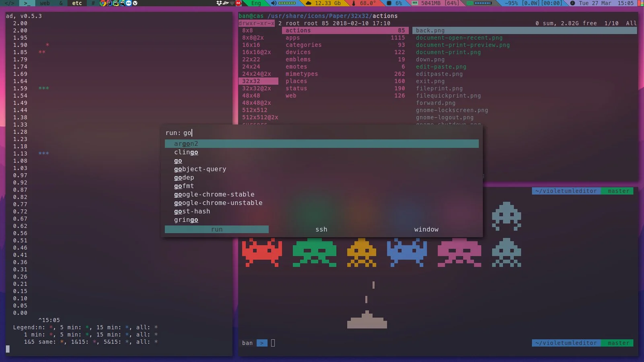Open the emblems folder in ranger
This screenshot has height=362, width=644.
345,59
